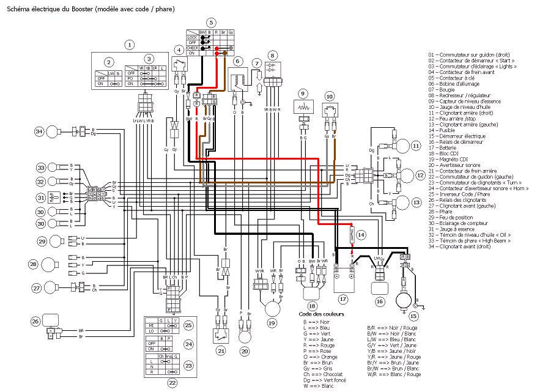Click the circled number 5 above key switch table
This screenshot has width=537, height=392.
click(x=211, y=23)
